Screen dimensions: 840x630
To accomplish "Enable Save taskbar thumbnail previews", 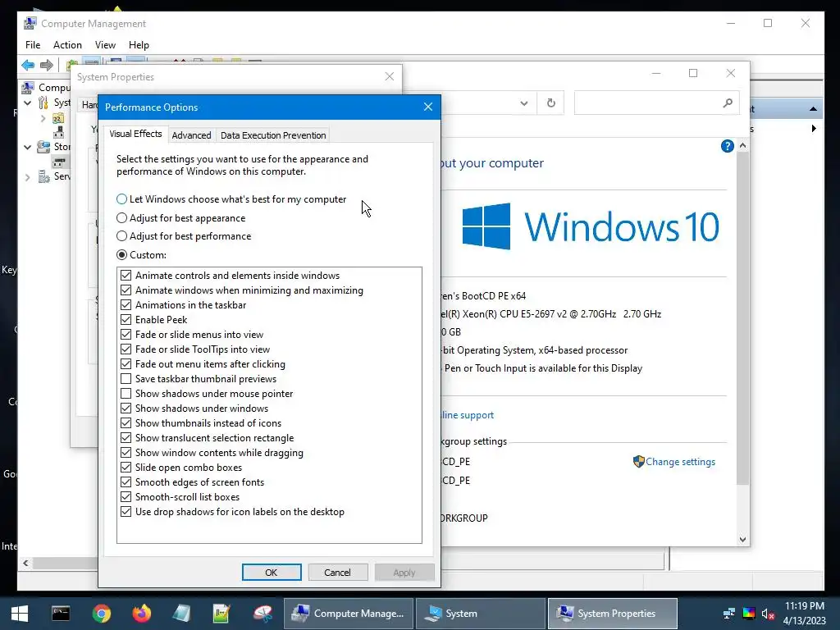I will (x=126, y=379).
